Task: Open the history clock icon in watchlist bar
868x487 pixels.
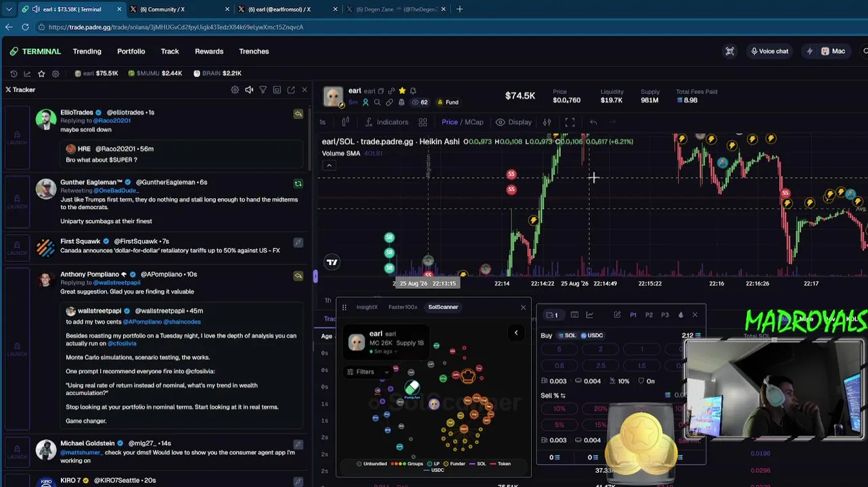Action: tap(14, 74)
